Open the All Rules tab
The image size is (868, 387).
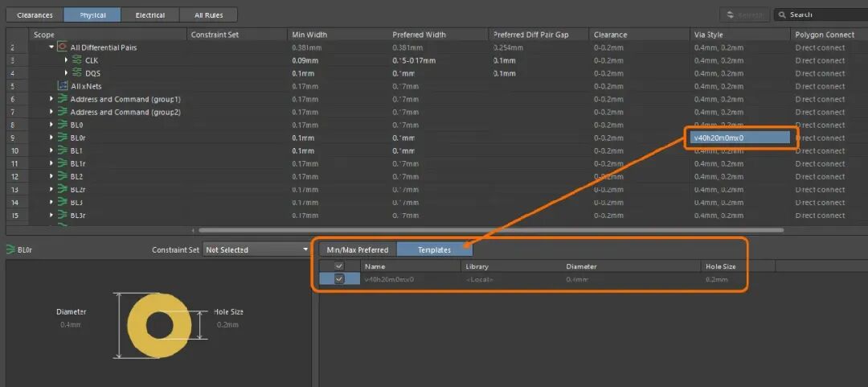point(209,15)
